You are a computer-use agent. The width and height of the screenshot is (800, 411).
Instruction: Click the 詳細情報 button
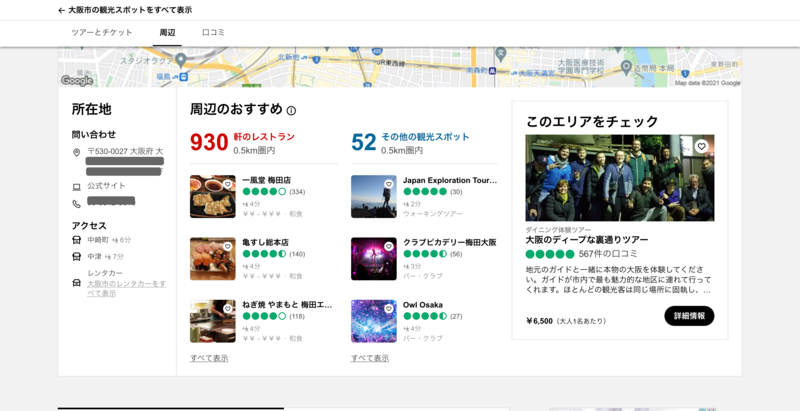[x=689, y=316]
